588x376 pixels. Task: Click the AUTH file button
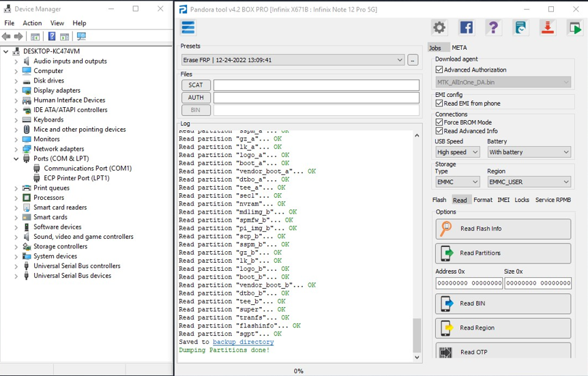pos(196,98)
